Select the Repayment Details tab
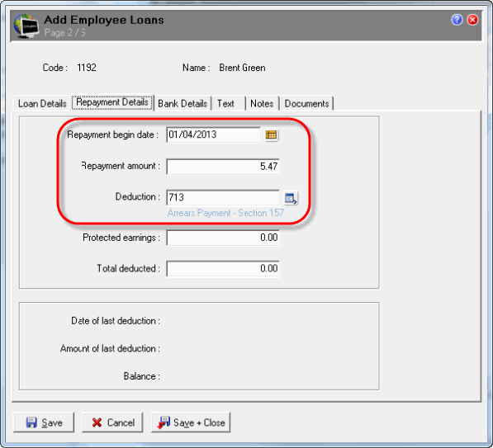 pos(112,102)
